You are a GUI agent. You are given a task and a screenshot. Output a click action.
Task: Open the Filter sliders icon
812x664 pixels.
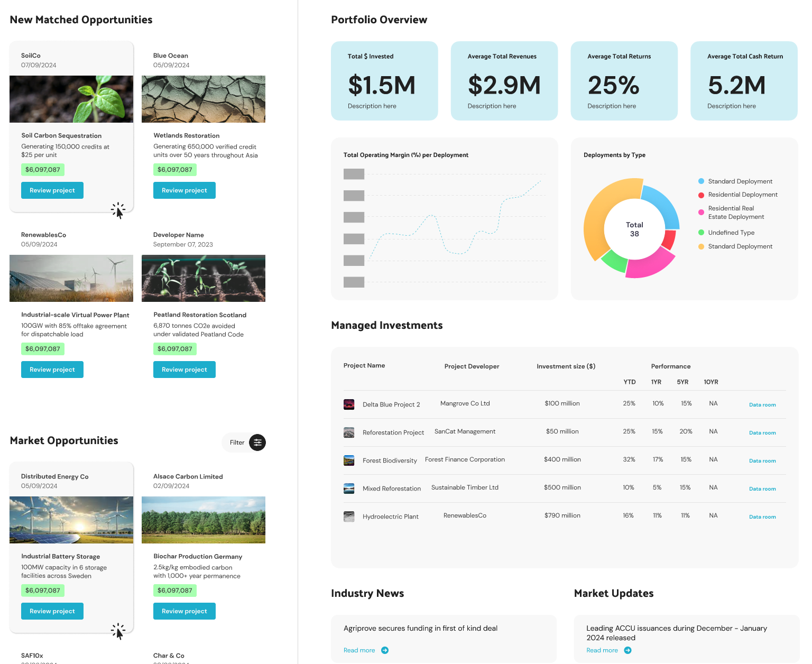tap(257, 442)
